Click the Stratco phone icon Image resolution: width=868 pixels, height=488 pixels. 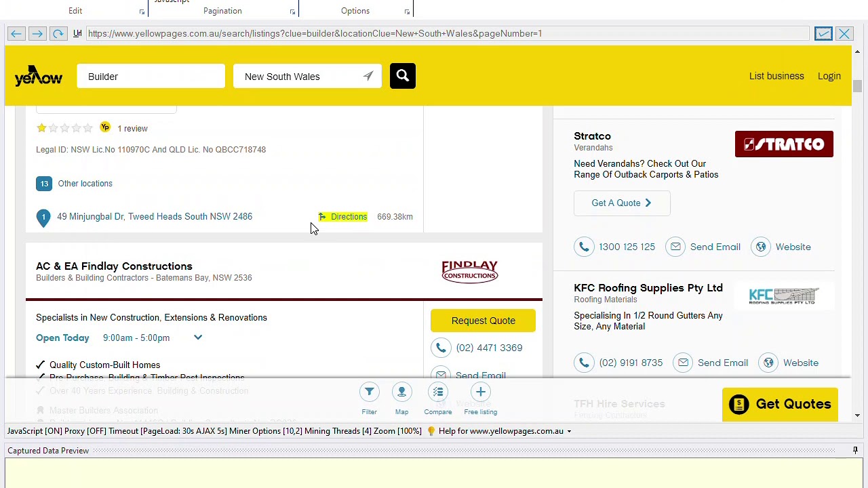tap(584, 247)
